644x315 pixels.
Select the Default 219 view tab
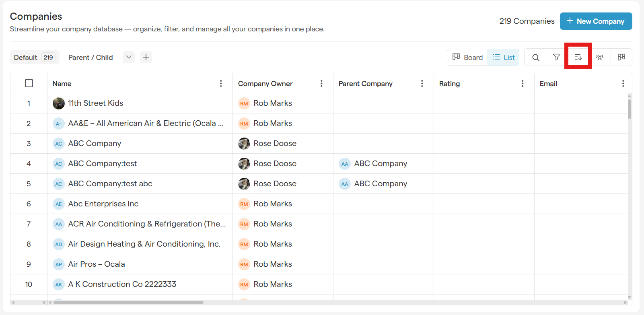[34, 58]
